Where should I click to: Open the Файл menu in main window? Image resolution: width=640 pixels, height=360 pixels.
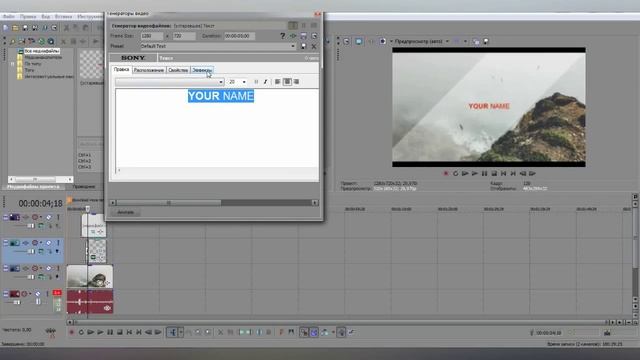coord(9,17)
